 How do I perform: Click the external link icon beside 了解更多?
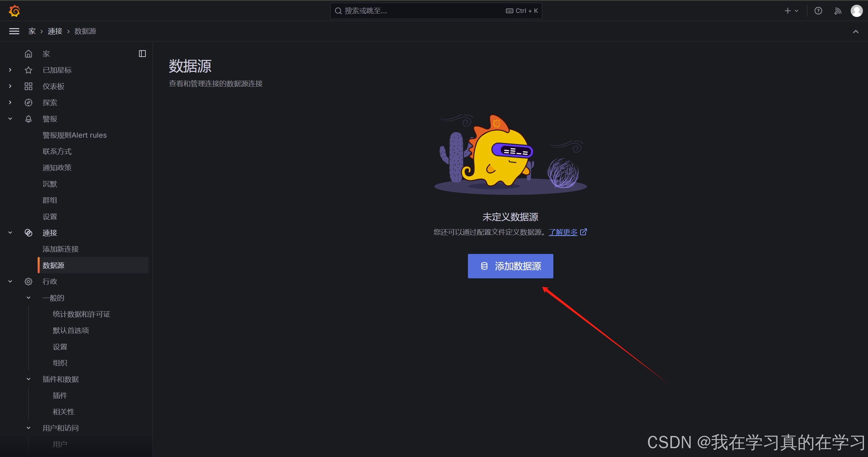(x=584, y=232)
